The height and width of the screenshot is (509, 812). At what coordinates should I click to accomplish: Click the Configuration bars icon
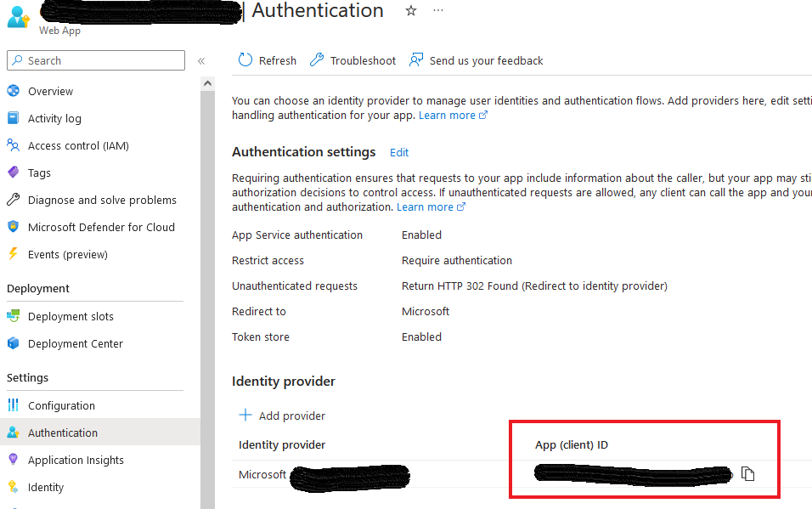(14, 404)
